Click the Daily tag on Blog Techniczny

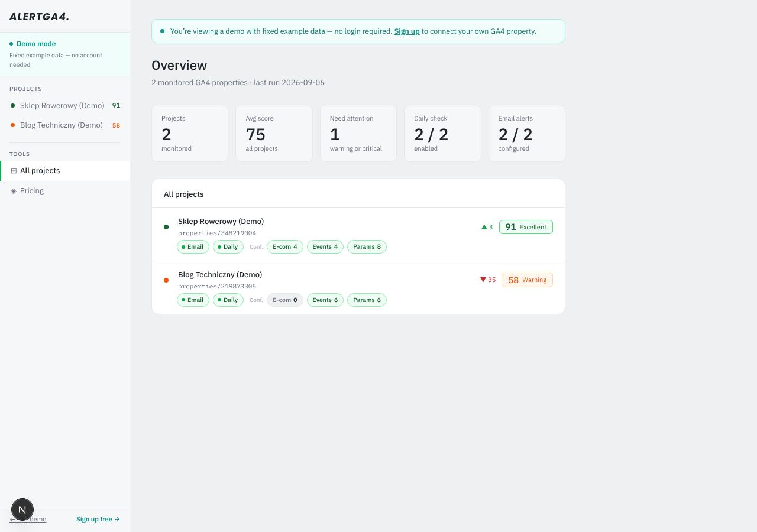228,300
